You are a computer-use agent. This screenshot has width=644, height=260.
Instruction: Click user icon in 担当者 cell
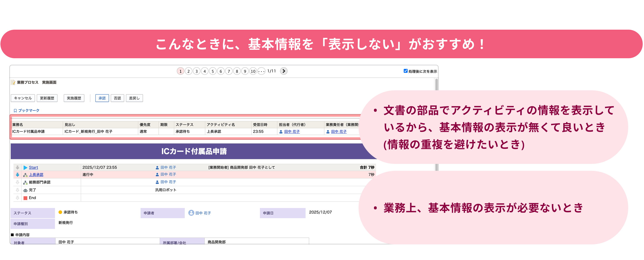pos(281,131)
